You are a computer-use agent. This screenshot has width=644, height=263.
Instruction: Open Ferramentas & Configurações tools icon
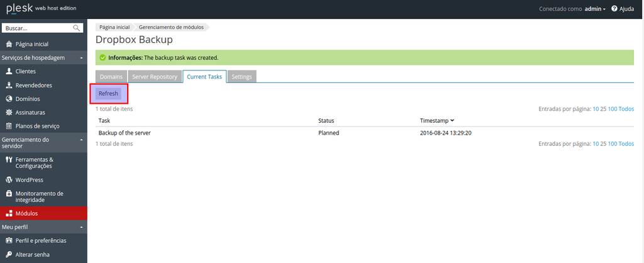click(9, 160)
